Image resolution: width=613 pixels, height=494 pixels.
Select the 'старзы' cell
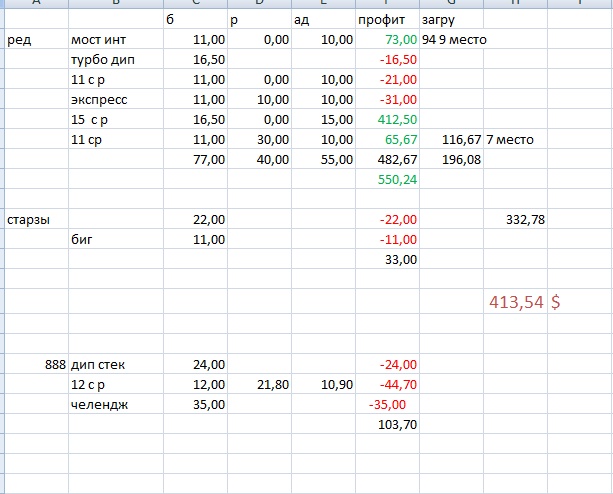[36, 219]
